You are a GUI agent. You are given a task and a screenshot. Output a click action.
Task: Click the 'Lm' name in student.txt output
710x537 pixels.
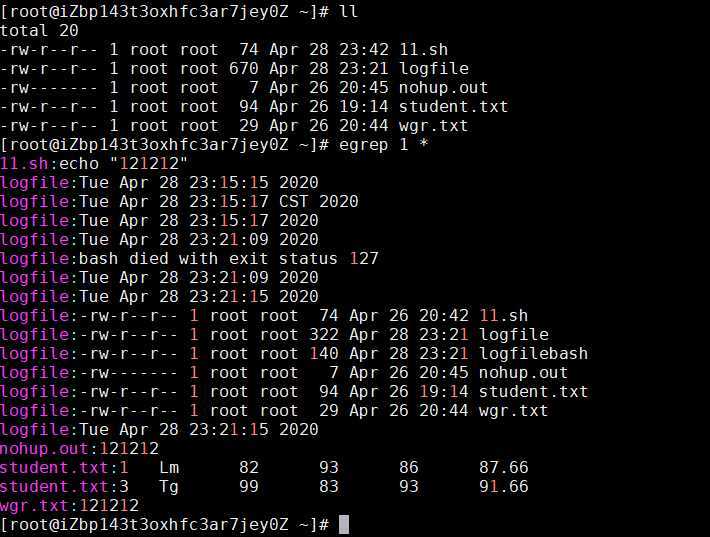tap(169, 467)
